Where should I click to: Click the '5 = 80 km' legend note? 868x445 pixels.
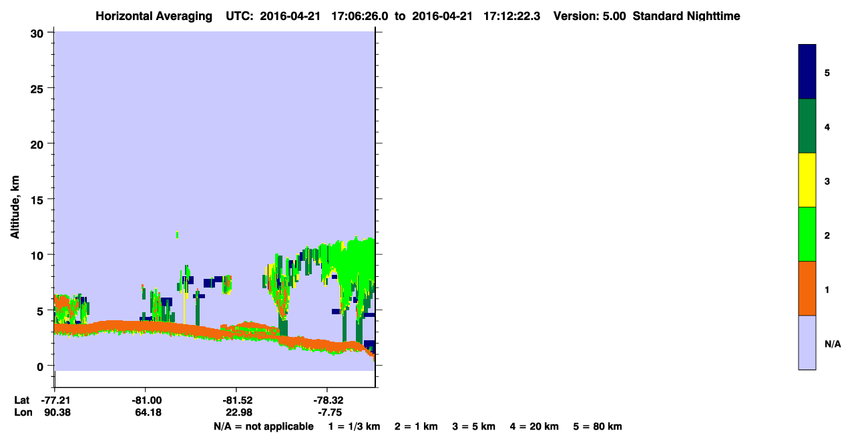click(x=598, y=426)
